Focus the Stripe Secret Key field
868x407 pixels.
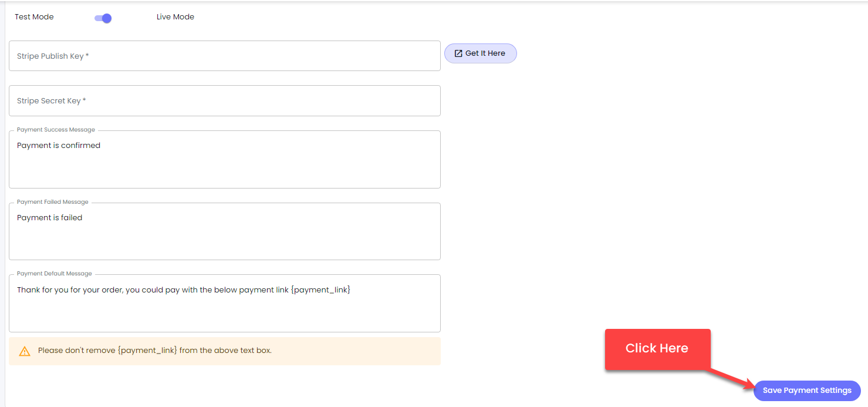click(x=225, y=100)
